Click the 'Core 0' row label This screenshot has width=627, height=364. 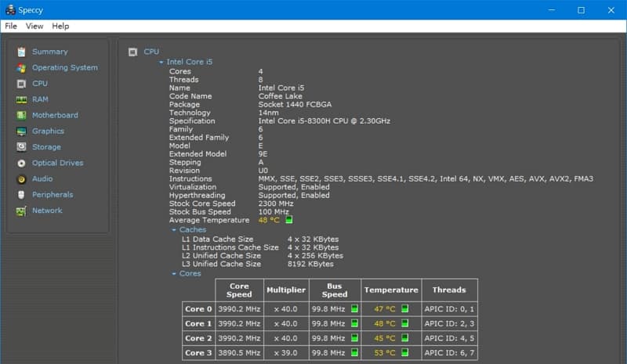(x=198, y=309)
